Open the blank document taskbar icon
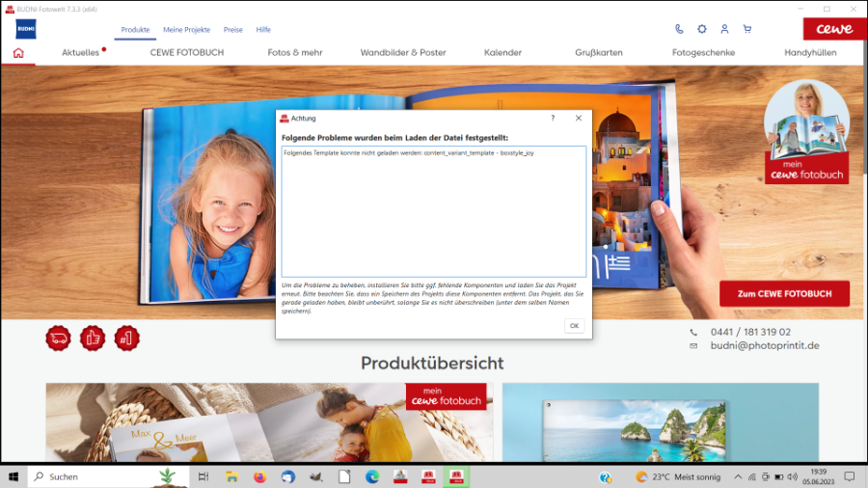 click(344, 476)
